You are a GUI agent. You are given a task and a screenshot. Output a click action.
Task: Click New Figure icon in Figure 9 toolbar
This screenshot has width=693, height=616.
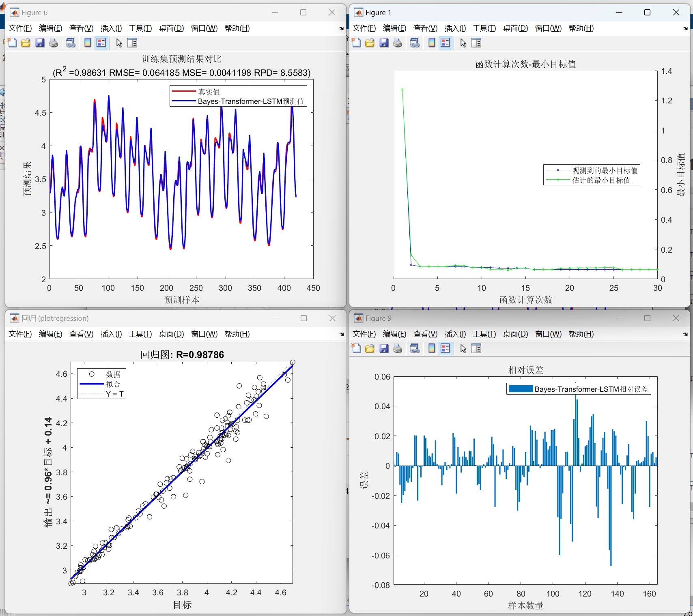tap(357, 348)
